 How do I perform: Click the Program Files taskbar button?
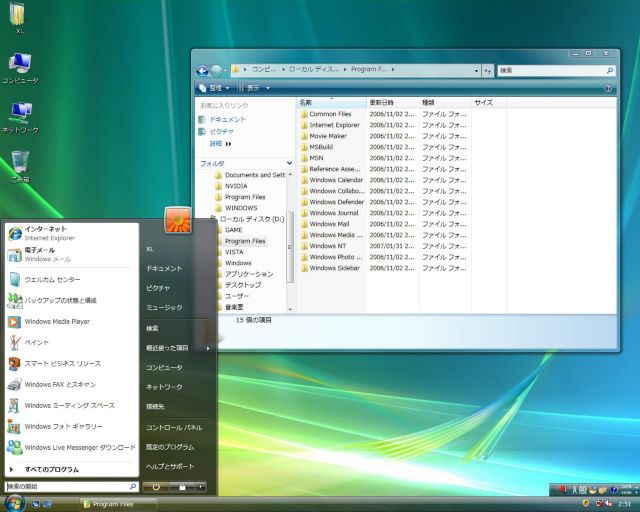click(118, 504)
